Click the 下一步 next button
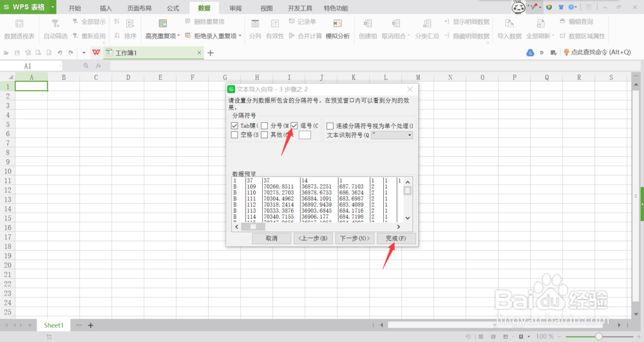Image resolution: width=644 pixels, height=342 pixels. (355, 238)
